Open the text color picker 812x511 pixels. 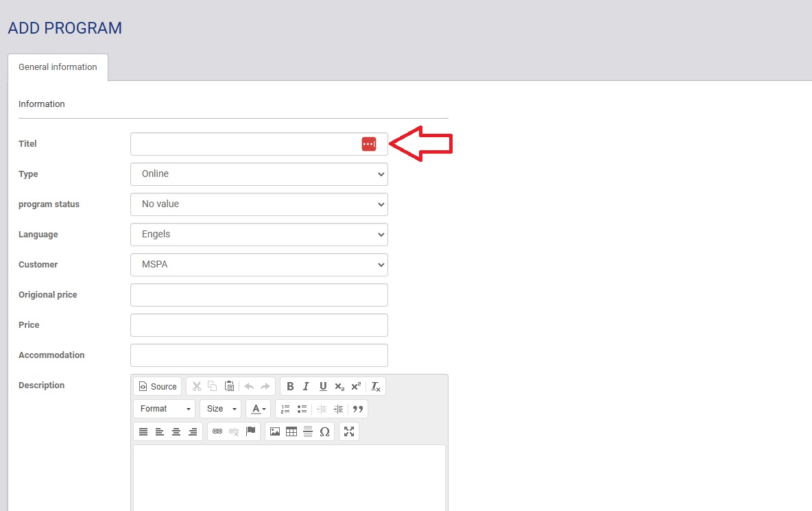pyautogui.click(x=258, y=409)
